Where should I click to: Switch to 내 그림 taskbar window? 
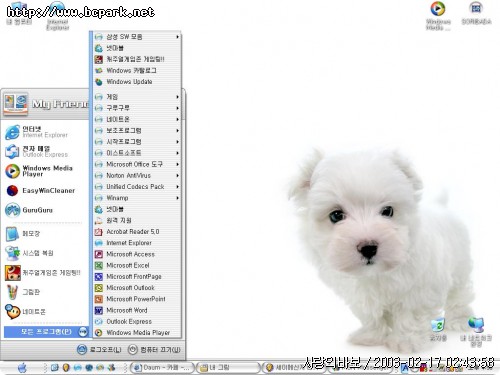click(228, 368)
